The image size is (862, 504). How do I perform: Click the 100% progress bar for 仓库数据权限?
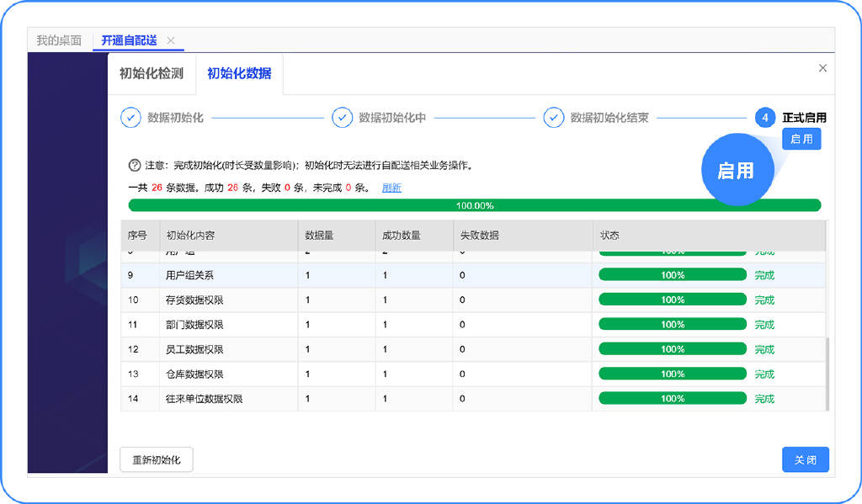click(x=672, y=374)
